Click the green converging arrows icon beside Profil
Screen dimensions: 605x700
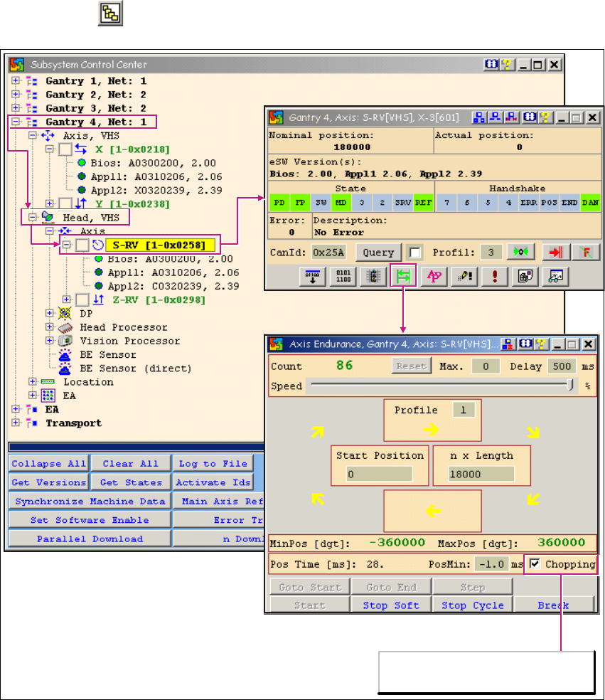tap(522, 252)
